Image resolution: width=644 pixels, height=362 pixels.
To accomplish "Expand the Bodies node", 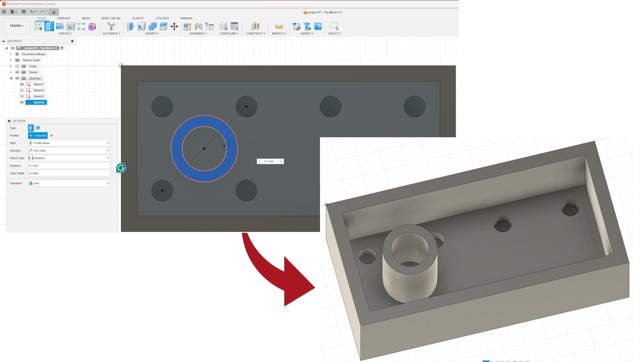I will pyautogui.click(x=11, y=72).
